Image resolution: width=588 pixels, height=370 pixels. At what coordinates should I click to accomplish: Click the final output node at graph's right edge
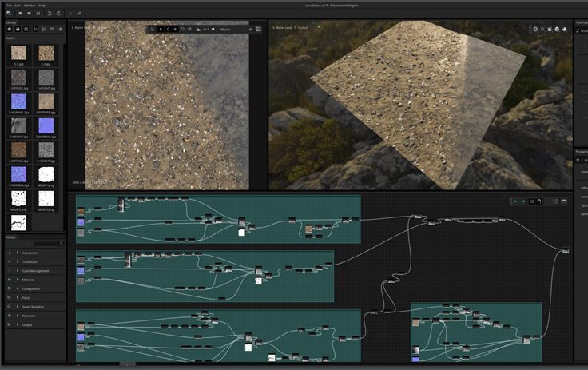point(565,250)
